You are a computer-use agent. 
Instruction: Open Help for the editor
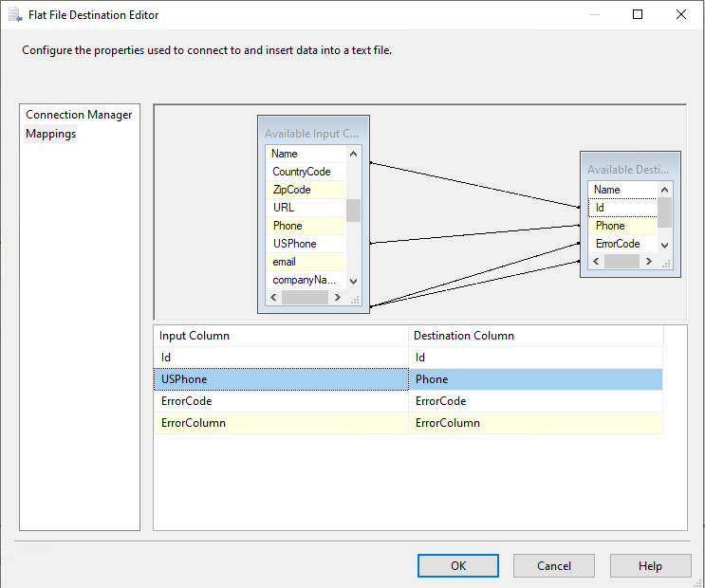click(x=650, y=566)
